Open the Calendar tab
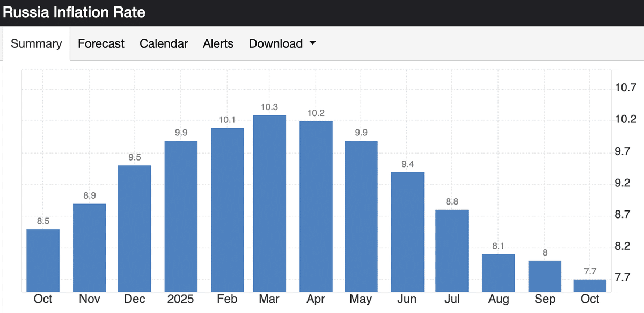The height and width of the screenshot is (313, 644). 164,44
